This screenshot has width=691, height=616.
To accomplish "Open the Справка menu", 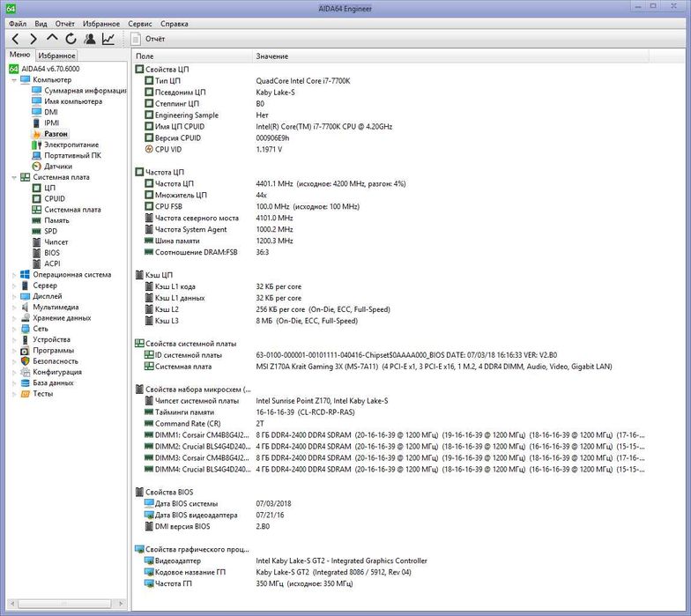I will tap(175, 24).
